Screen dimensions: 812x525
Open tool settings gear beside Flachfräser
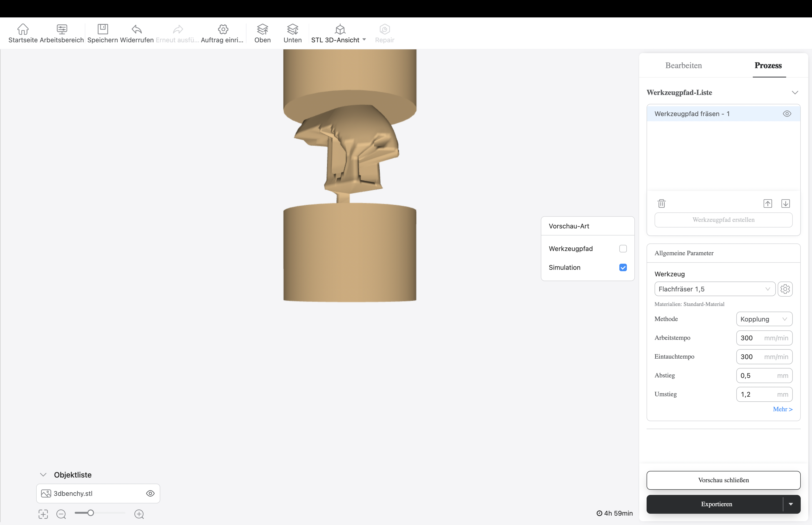(785, 289)
